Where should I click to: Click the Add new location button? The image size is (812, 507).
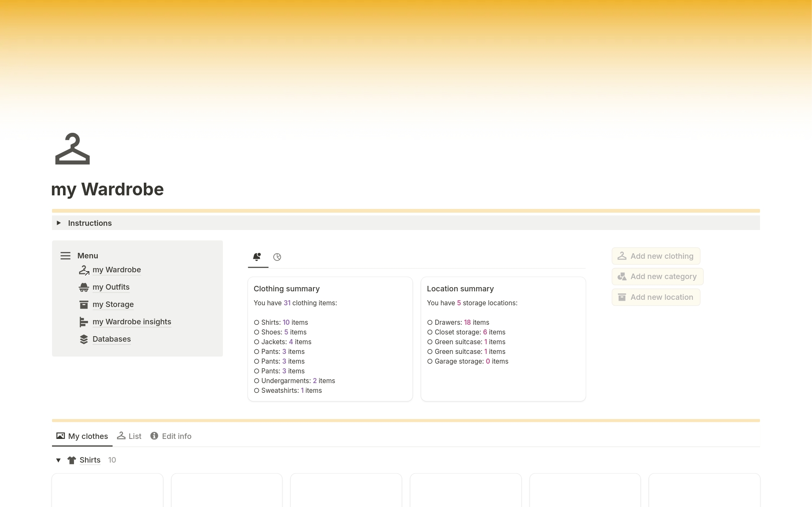(x=655, y=297)
